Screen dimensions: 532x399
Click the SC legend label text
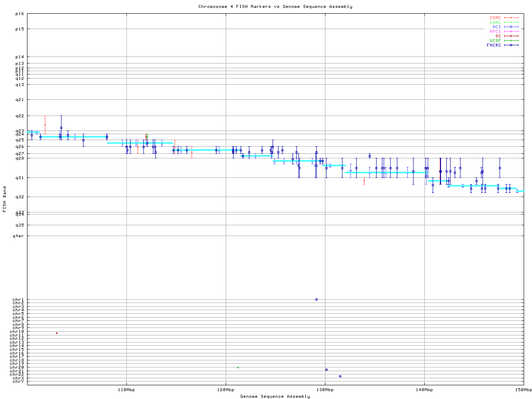[x=498, y=36]
